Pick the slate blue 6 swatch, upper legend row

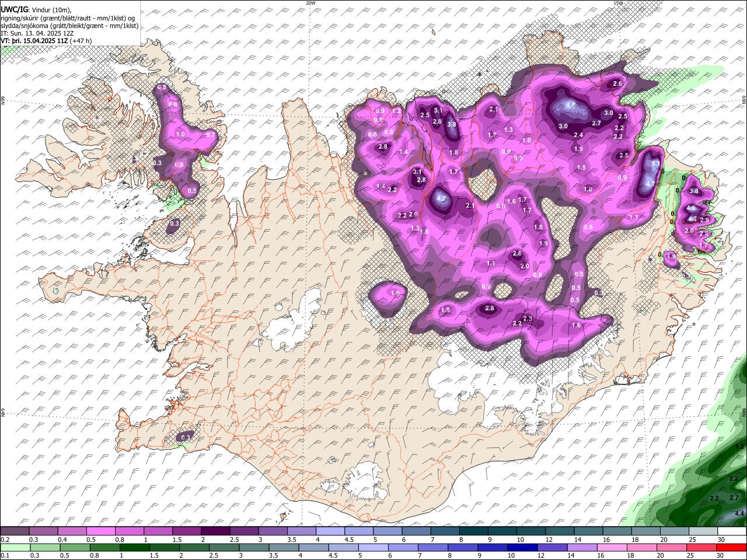[417, 531]
